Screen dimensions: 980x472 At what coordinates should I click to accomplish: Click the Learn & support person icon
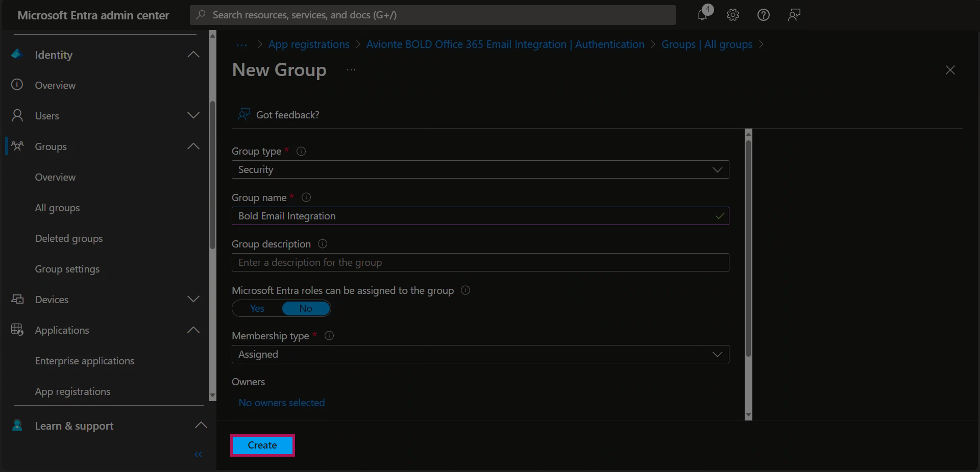[x=17, y=425]
